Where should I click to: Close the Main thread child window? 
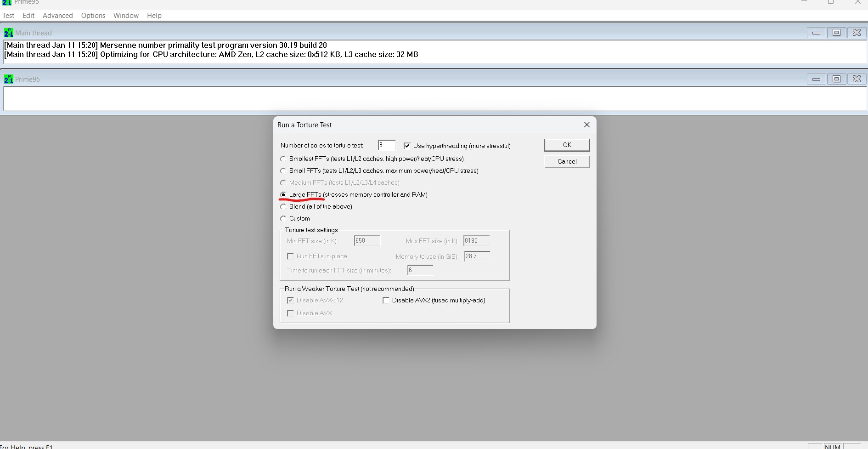(x=857, y=33)
